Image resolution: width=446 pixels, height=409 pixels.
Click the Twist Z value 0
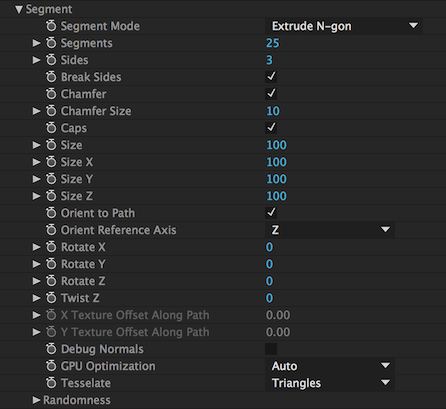269,298
